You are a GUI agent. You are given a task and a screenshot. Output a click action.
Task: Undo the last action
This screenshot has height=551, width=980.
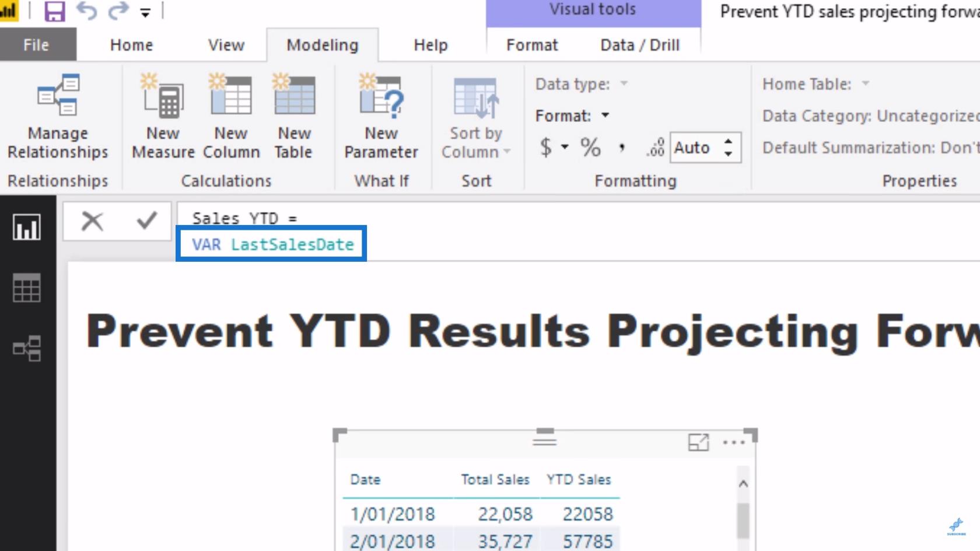pos(87,11)
